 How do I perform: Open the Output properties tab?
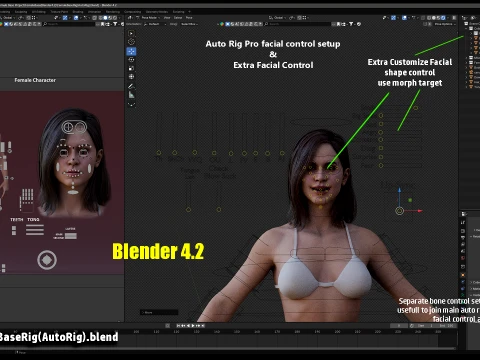coord(463,237)
